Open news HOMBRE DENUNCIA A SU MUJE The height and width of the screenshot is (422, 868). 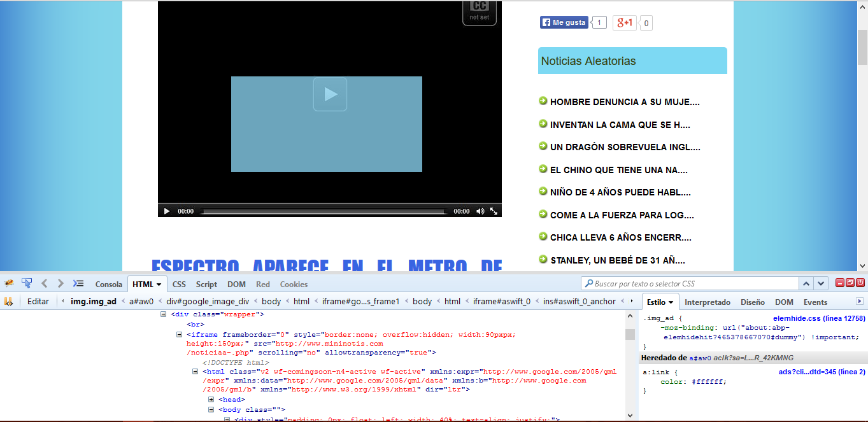coord(625,102)
